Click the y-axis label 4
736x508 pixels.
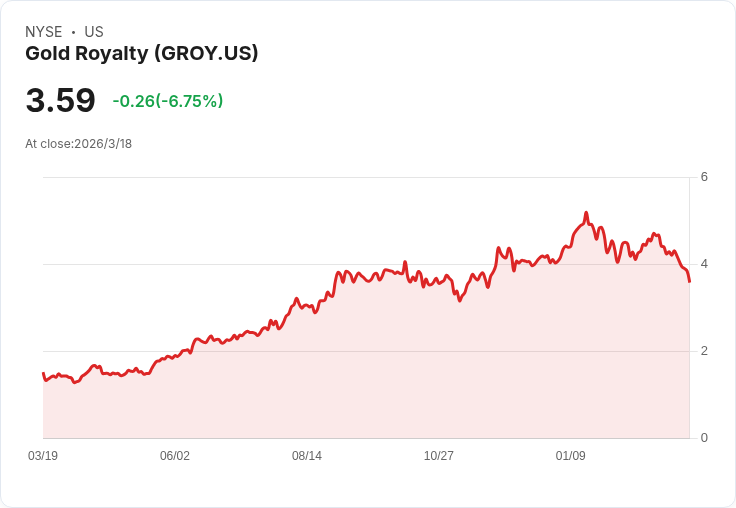click(705, 264)
